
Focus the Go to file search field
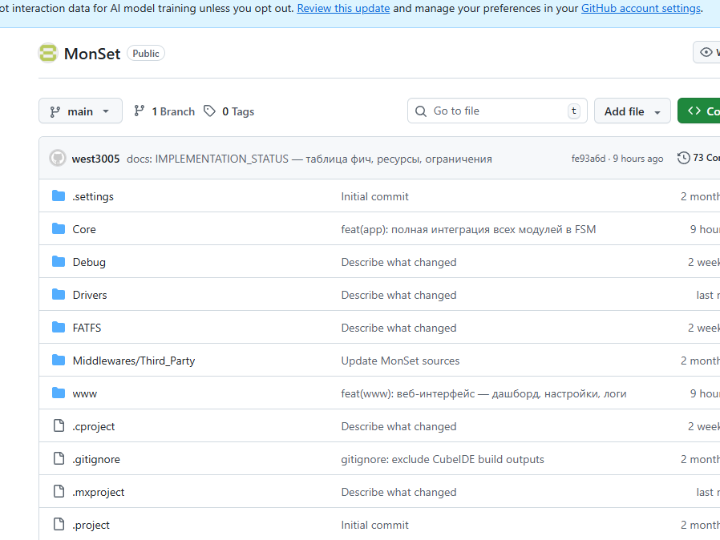[495, 111]
